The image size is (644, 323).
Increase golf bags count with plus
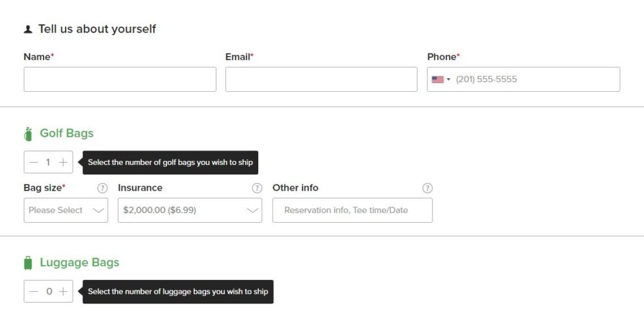click(x=63, y=162)
